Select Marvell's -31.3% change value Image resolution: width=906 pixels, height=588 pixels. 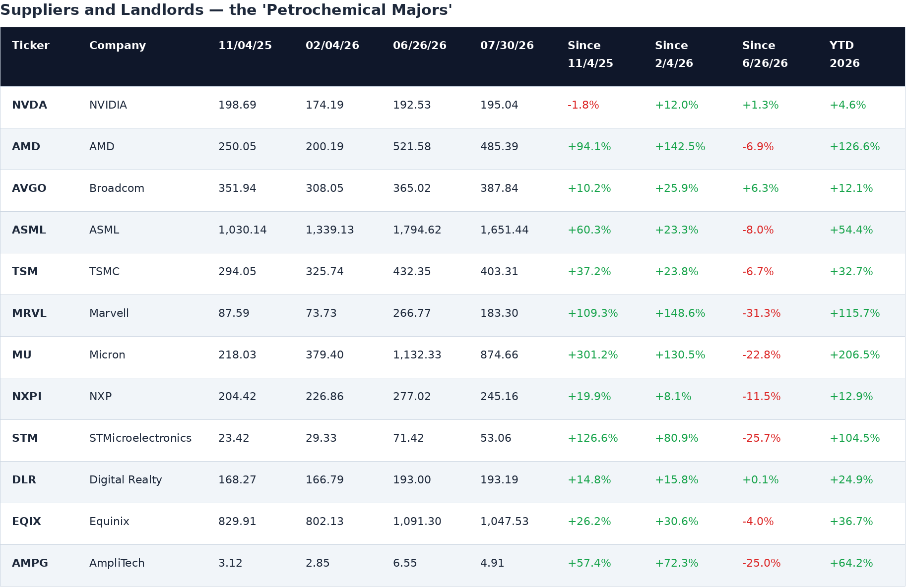click(x=762, y=313)
